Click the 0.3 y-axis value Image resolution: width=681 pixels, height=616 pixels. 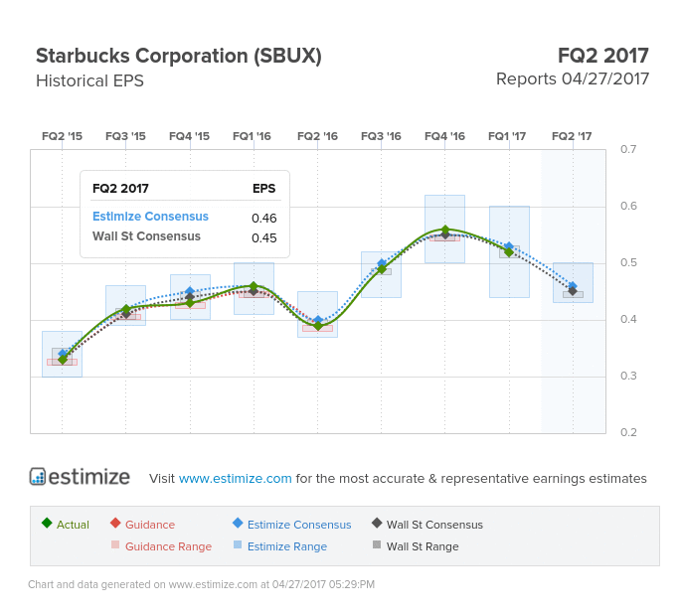pyautogui.click(x=628, y=376)
